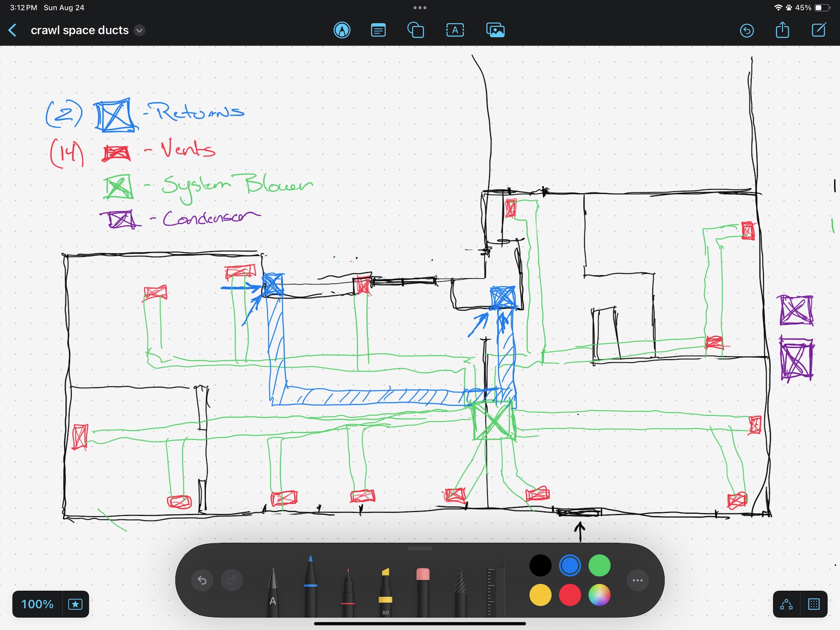
Task: Select the yellow highlighter tool
Action: click(x=385, y=591)
